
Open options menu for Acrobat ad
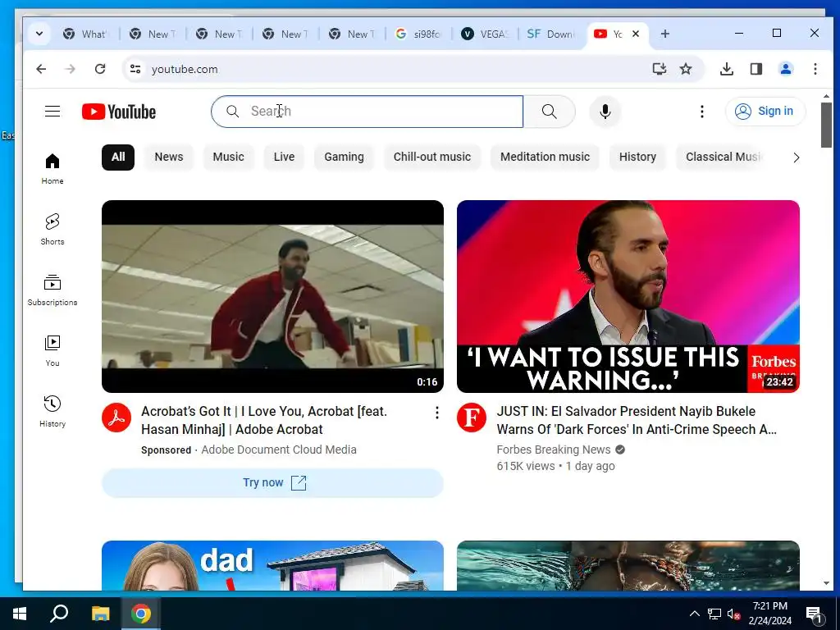tap(437, 412)
